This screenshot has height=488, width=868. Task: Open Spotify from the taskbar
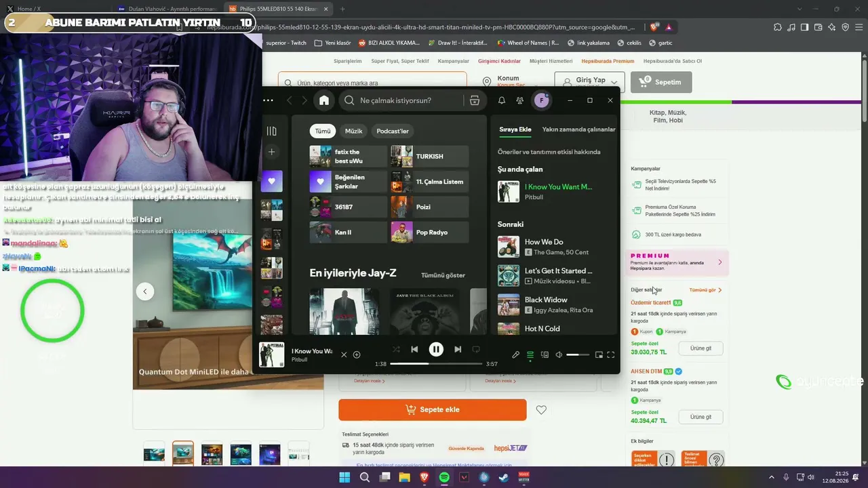[444, 477]
